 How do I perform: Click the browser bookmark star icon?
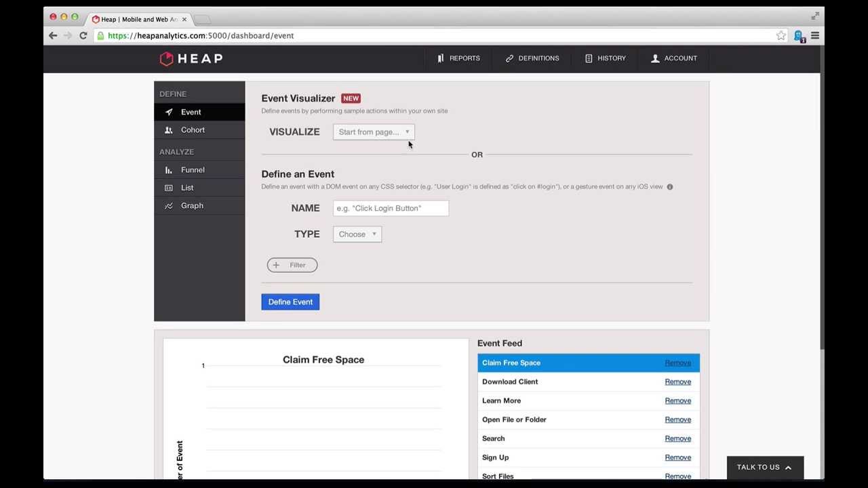781,36
